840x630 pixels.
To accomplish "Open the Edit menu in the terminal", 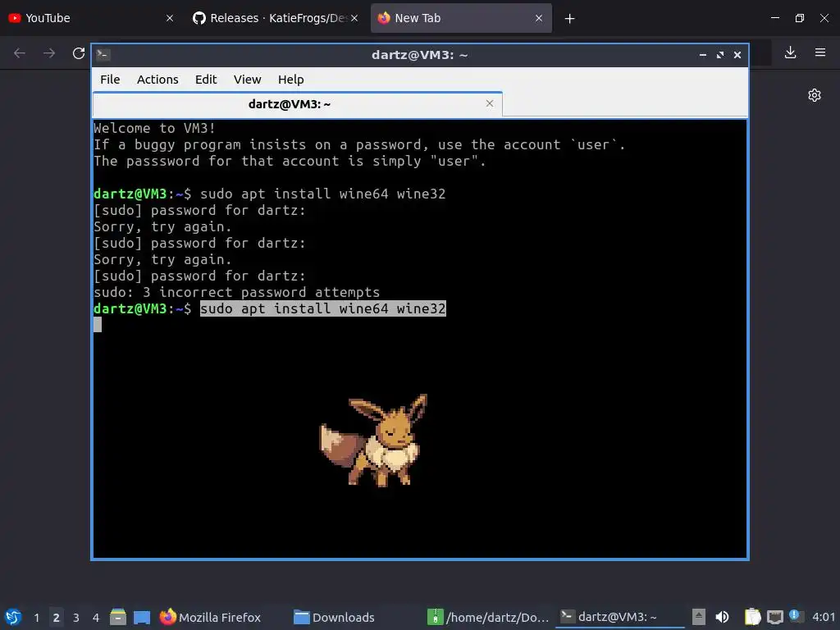I will click(206, 80).
